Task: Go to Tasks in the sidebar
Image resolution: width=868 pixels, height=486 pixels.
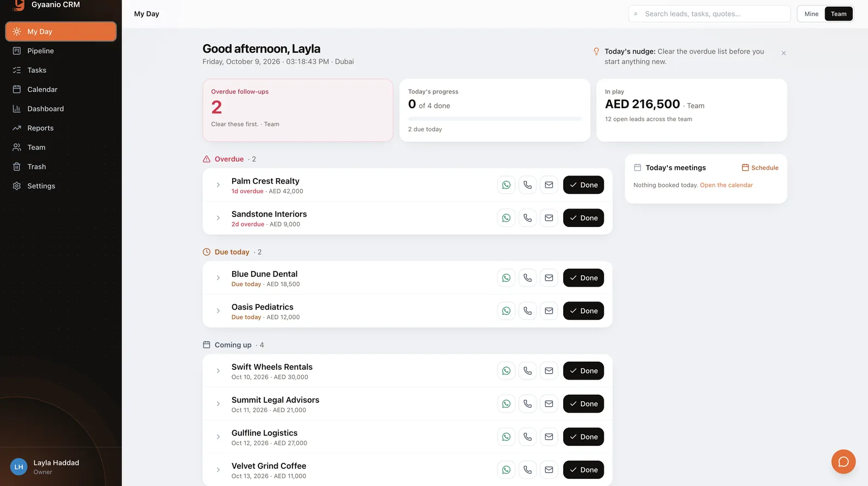Action: point(61,70)
